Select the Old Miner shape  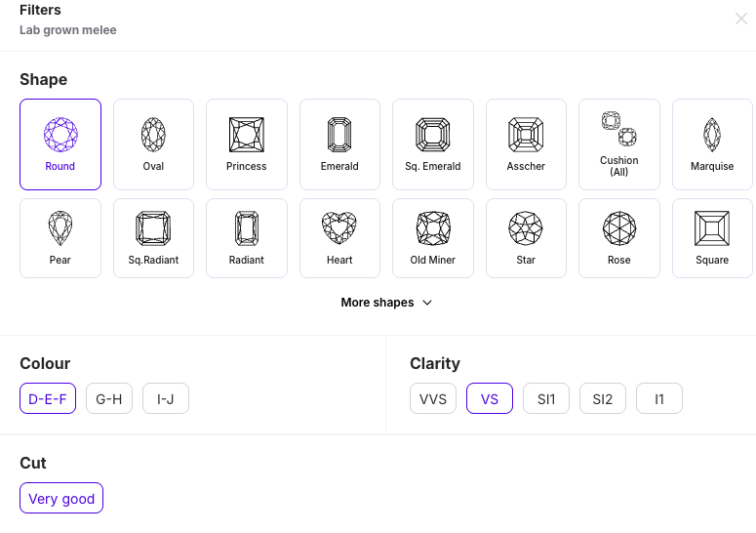pyautogui.click(x=433, y=238)
